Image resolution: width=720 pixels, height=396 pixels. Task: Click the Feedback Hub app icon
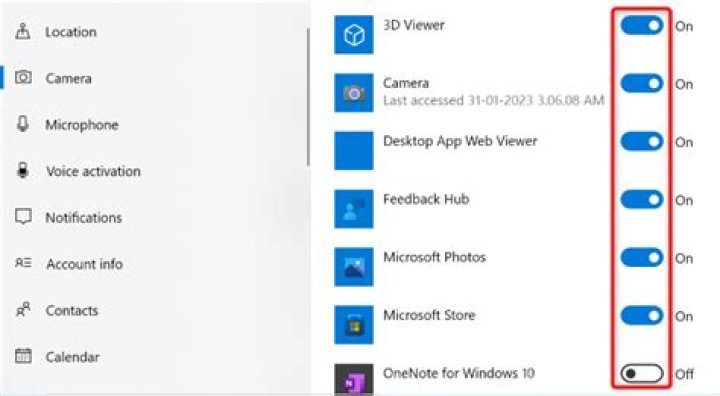354,209
